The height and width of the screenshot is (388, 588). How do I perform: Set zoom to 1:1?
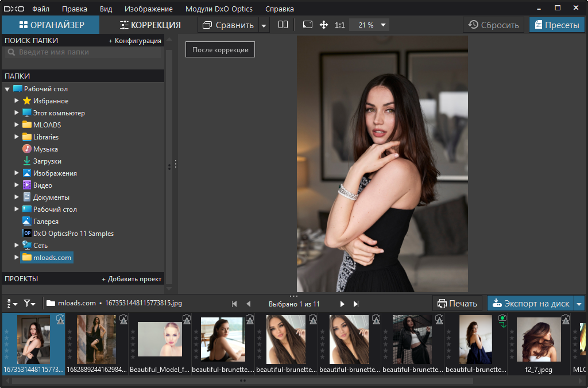[x=340, y=25]
